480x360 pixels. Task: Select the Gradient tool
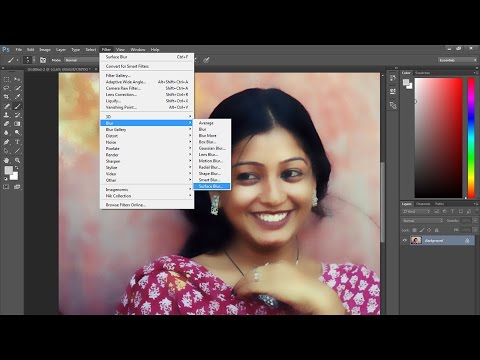(17, 124)
